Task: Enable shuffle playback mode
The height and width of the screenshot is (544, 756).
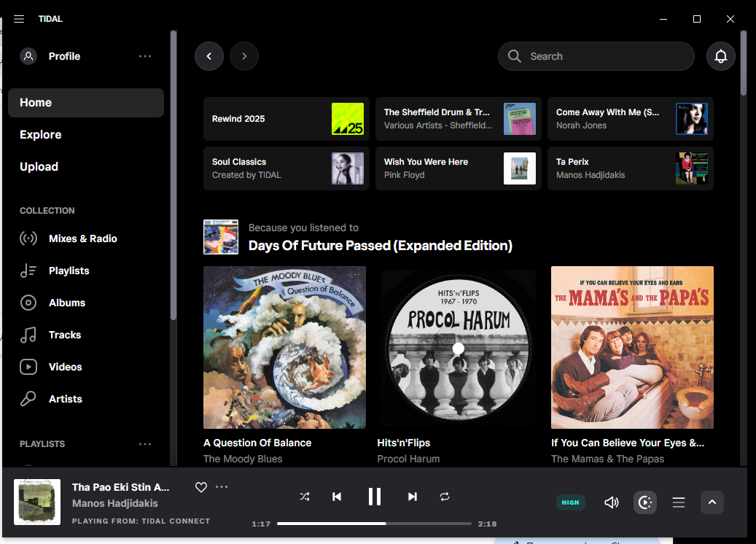Action: pyautogui.click(x=305, y=497)
